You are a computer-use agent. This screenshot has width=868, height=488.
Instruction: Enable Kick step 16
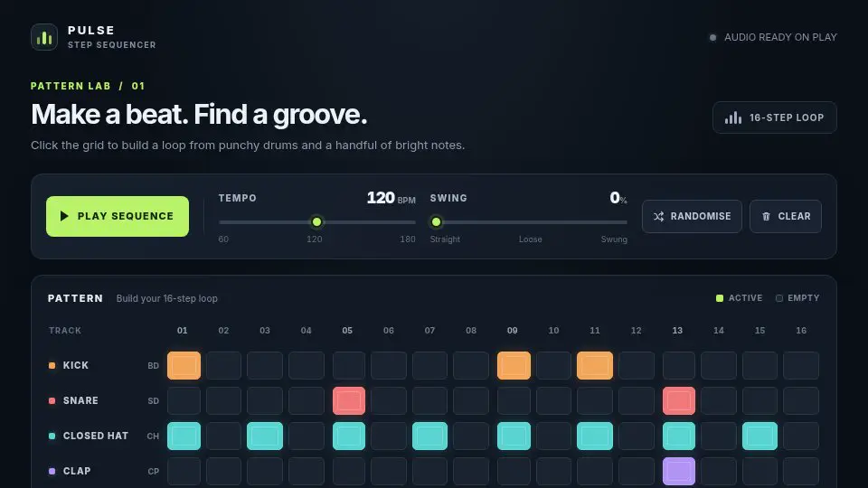tap(801, 365)
